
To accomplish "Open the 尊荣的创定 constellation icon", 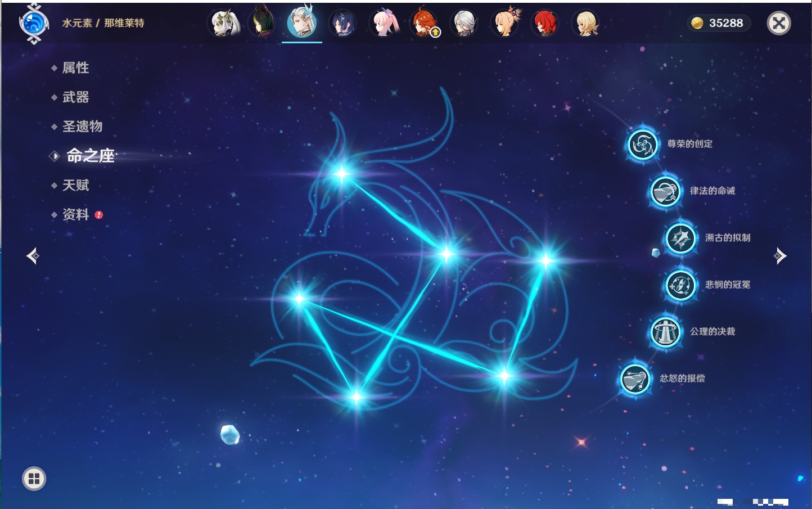I will [x=642, y=145].
